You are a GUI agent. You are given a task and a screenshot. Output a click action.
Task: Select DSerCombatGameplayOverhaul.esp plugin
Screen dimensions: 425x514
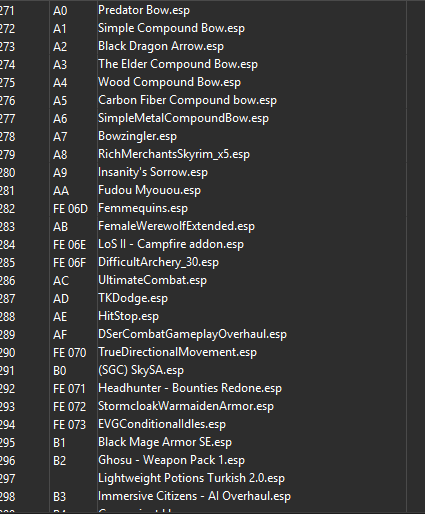pyautogui.click(x=192, y=334)
